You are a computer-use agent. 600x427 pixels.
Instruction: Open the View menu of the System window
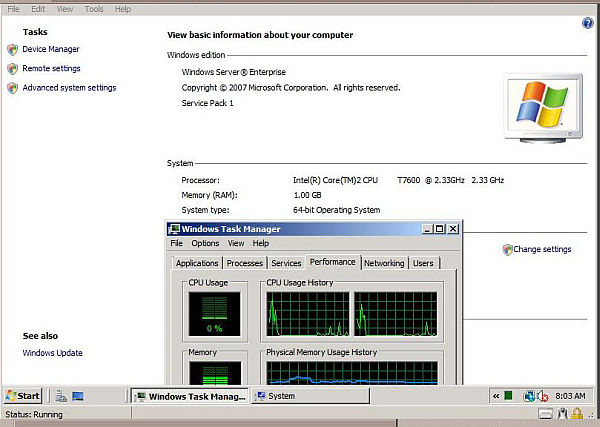pos(65,9)
